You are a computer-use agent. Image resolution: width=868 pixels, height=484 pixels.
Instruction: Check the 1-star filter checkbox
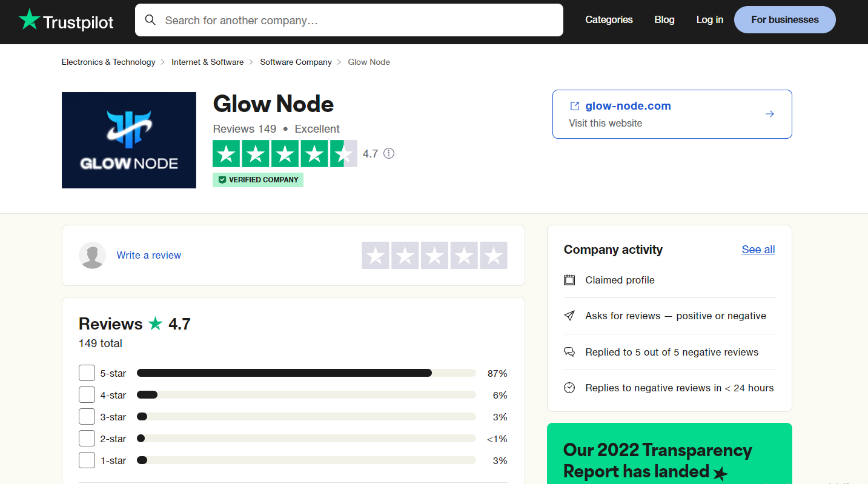coord(87,460)
